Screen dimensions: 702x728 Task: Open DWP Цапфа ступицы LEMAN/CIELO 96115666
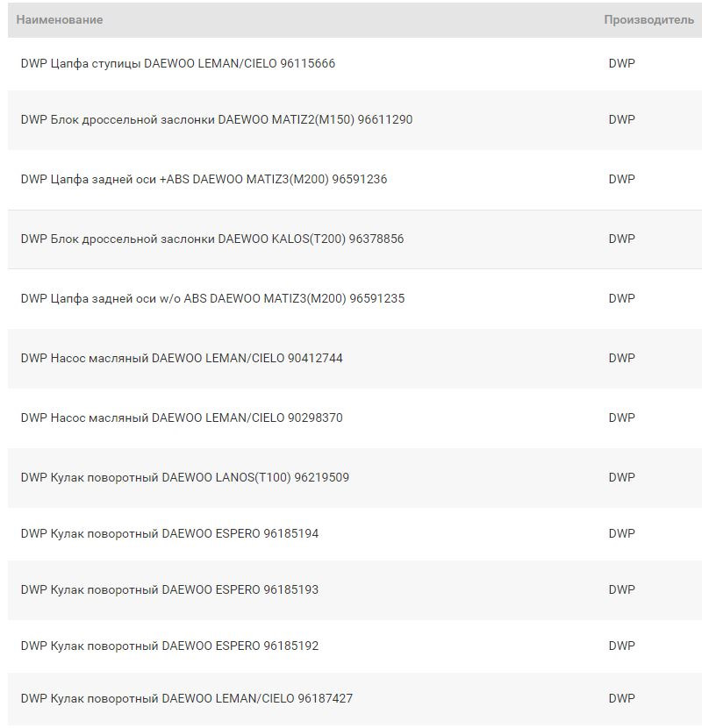pyautogui.click(x=178, y=63)
